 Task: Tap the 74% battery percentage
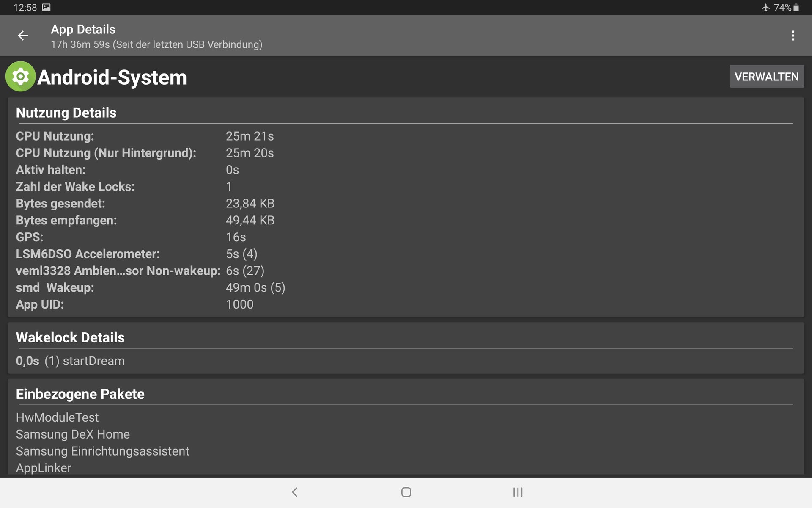click(x=782, y=8)
